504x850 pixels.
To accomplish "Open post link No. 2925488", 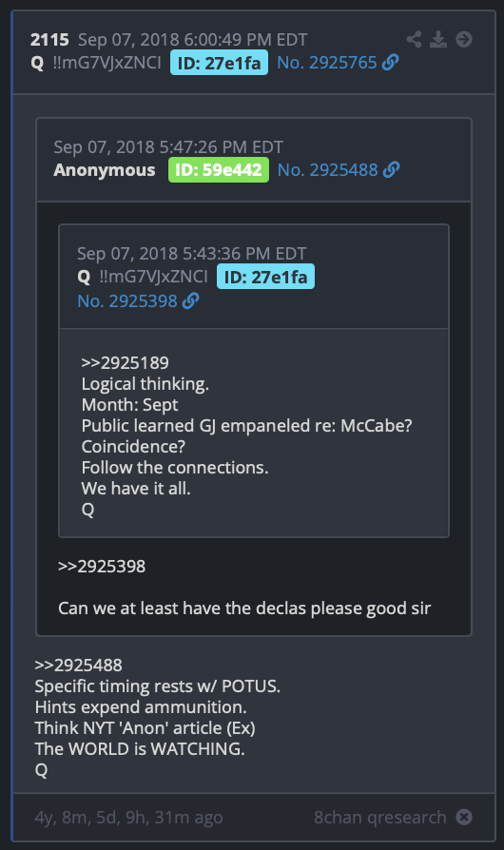I will pyautogui.click(x=327, y=169).
